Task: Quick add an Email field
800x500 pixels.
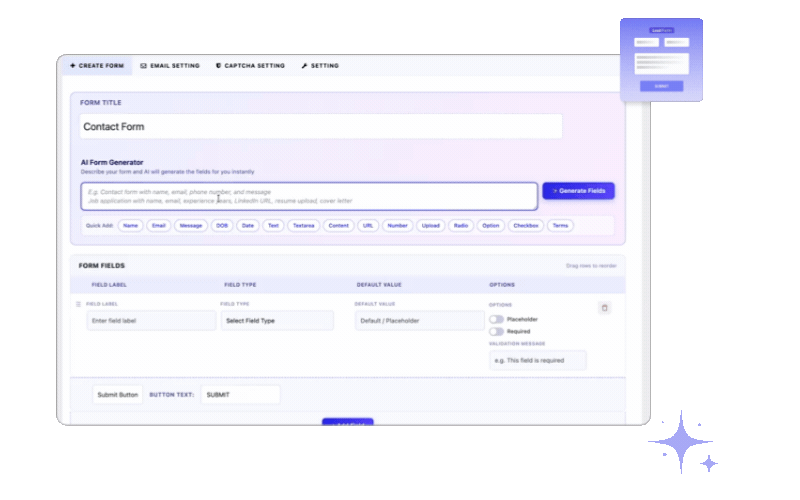Action: point(159,226)
